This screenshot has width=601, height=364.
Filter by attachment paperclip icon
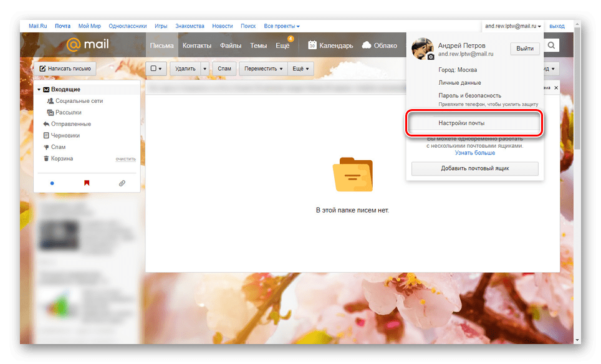tap(122, 183)
